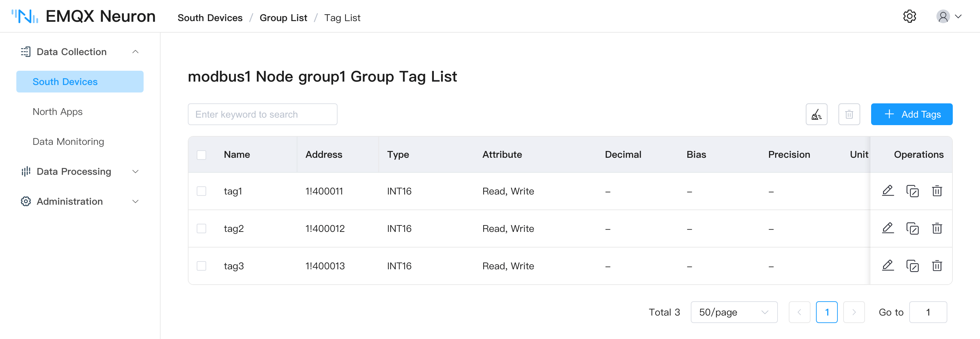Open the 50/page size dropdown
Image resolution: width=980 pixels, height=339 pixels.
(734, 312)
